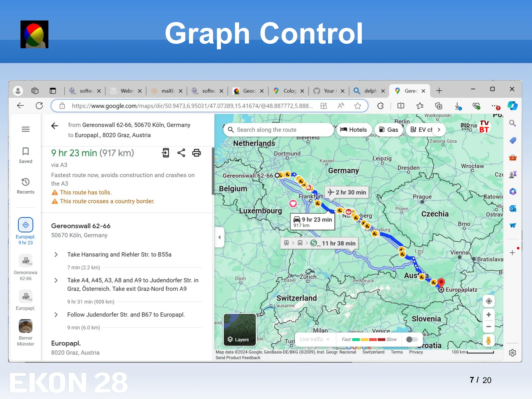
Task: Open the Shopping tag sidebar icon
Action: click(x=512, y=141)
